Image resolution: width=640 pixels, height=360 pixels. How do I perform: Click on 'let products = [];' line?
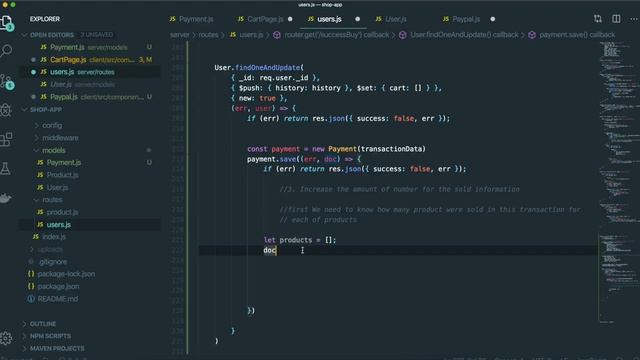click(300, 240)
